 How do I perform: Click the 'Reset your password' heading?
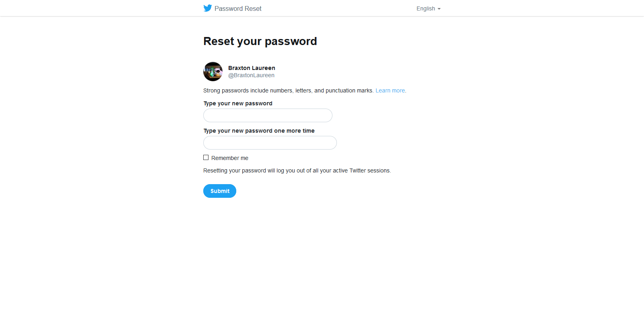coord(260,41)
